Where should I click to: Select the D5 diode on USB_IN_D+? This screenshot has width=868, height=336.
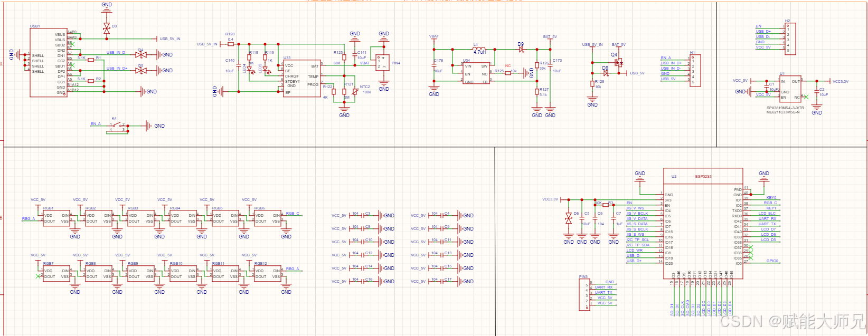pyautogui.click(x=140, y=71)
